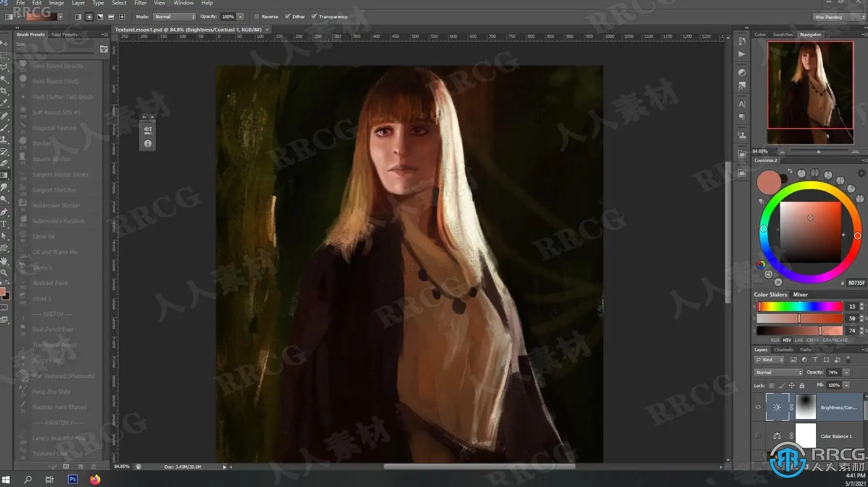Image resolution: width=868 pixels, height=487 pixels.
Task: Filter layers by smart object icon
Action: [837, 360]
